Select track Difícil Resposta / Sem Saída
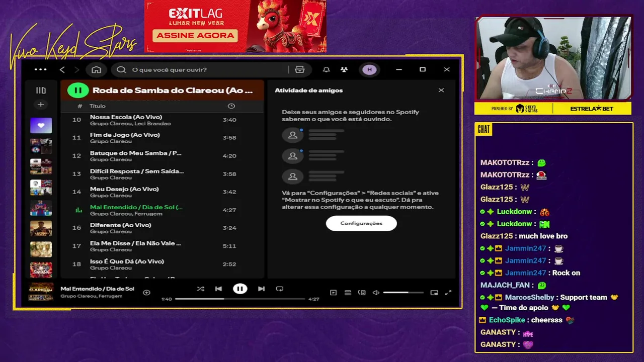644x362 pixels. (x=162, y=174)
